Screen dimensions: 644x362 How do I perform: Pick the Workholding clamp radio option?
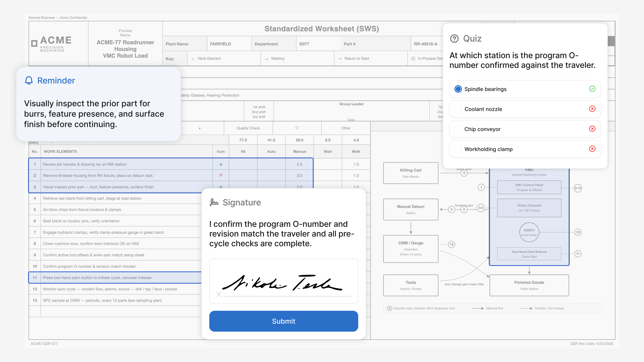coord(458,149)
